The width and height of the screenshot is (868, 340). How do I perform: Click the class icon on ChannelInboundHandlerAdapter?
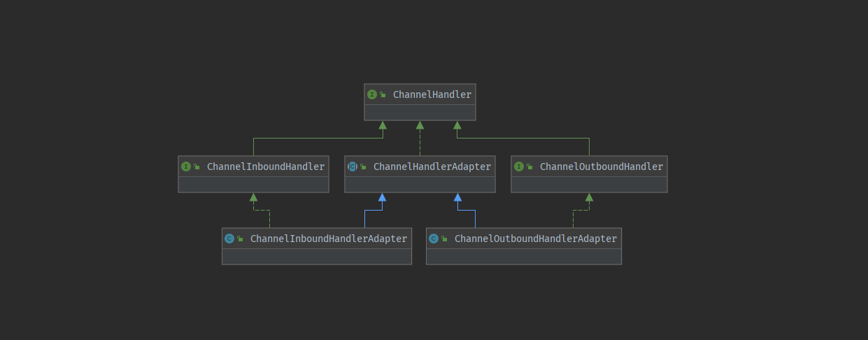229,239
